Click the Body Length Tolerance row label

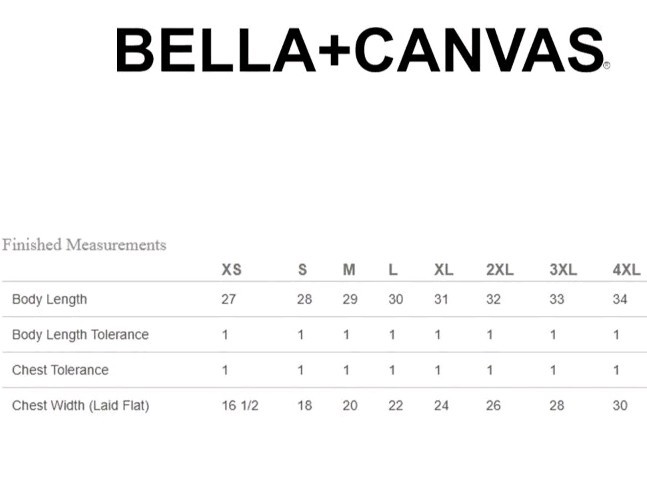(x=80, y=335)
